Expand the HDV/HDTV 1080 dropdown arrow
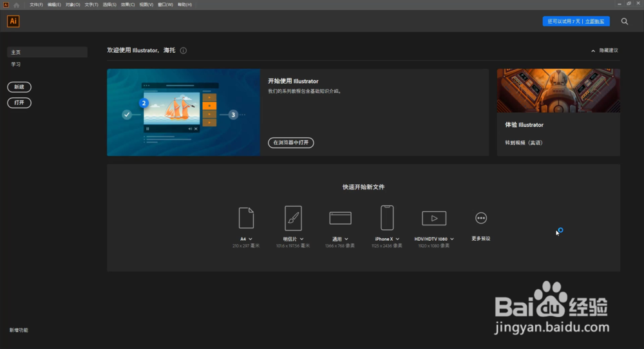The height and width of the screenshot is (349, 644). point(452,239)
